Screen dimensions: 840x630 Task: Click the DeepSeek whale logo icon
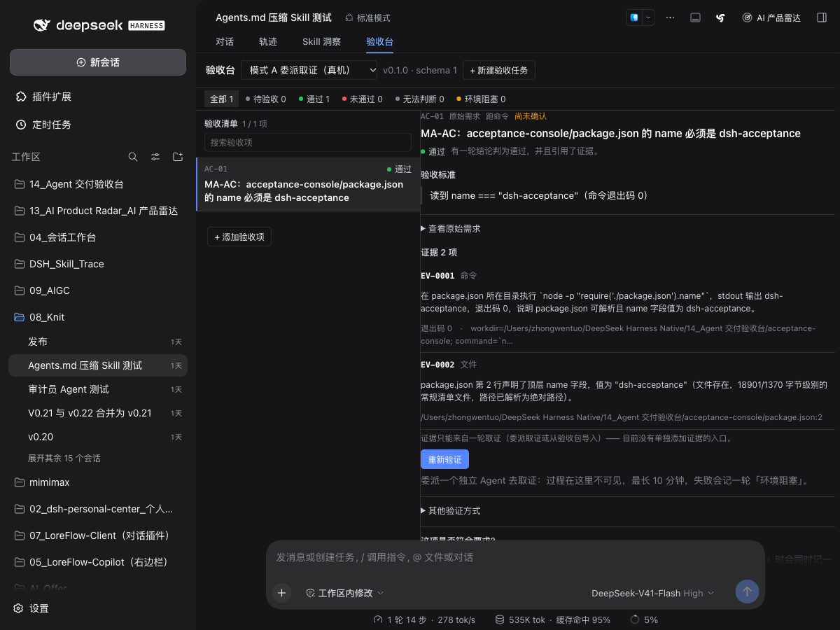pyautogui.click(x=42, y=25)
